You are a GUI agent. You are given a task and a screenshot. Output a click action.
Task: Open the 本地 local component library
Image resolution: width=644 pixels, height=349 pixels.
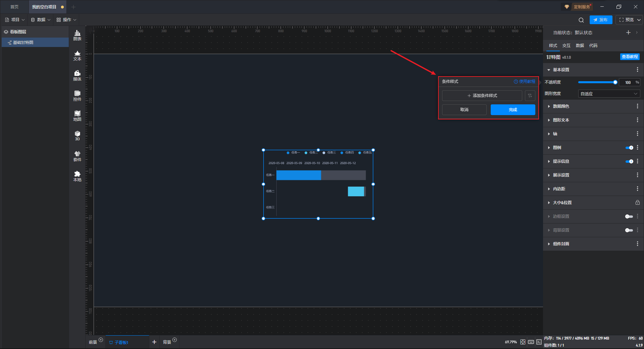pos(77,176)
